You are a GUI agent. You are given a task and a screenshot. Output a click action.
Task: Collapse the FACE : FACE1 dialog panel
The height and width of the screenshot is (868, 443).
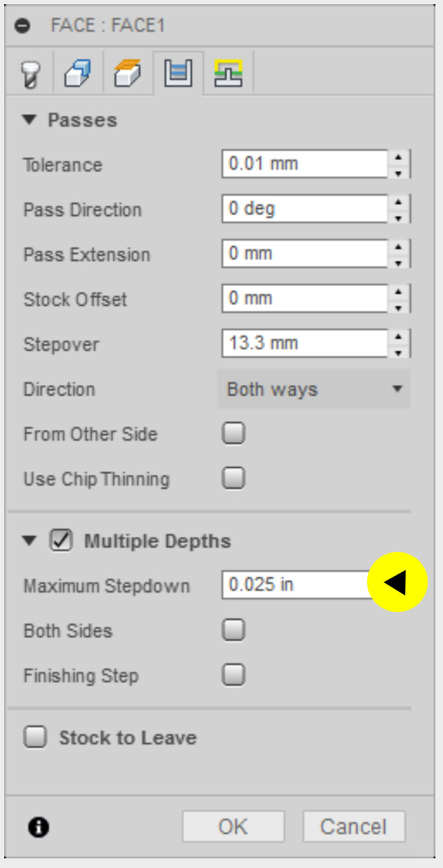tap(23, 26)
